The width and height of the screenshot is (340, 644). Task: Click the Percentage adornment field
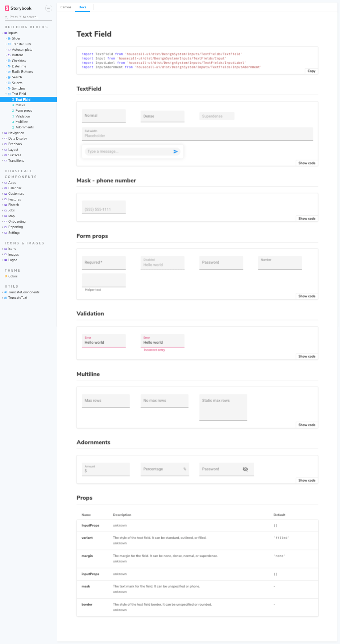click(165, 469)
